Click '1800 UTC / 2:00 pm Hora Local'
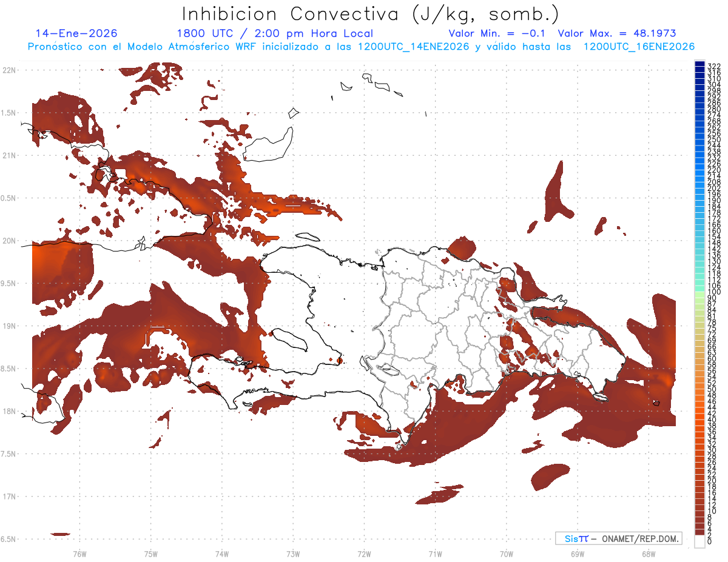This screenshot has height=562, width=728. 275,33
